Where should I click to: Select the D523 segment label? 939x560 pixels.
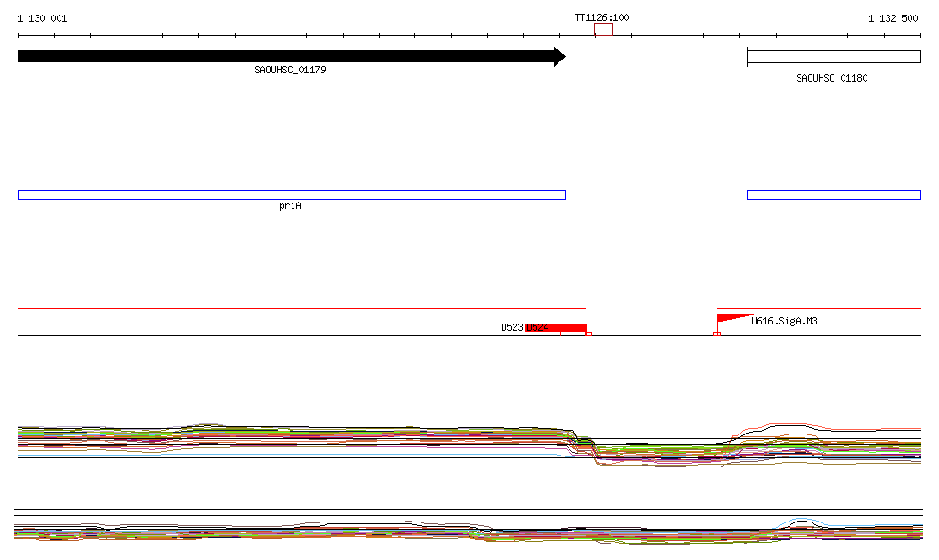pyautogui.click(x=512, y=327)
